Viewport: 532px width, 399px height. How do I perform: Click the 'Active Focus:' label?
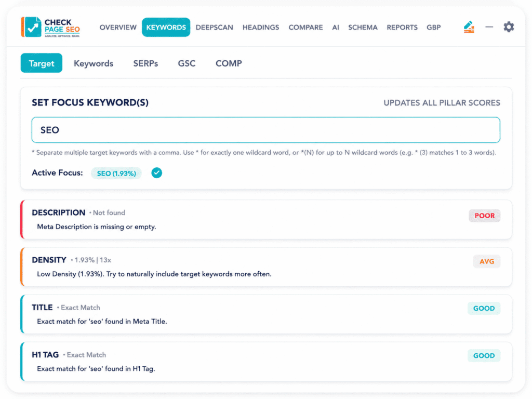(57, 173)
